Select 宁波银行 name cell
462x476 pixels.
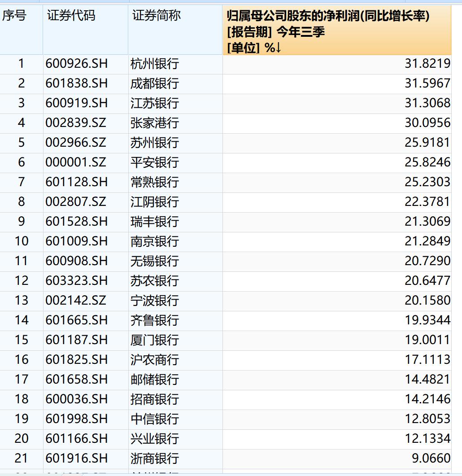(x=175, y=301)
